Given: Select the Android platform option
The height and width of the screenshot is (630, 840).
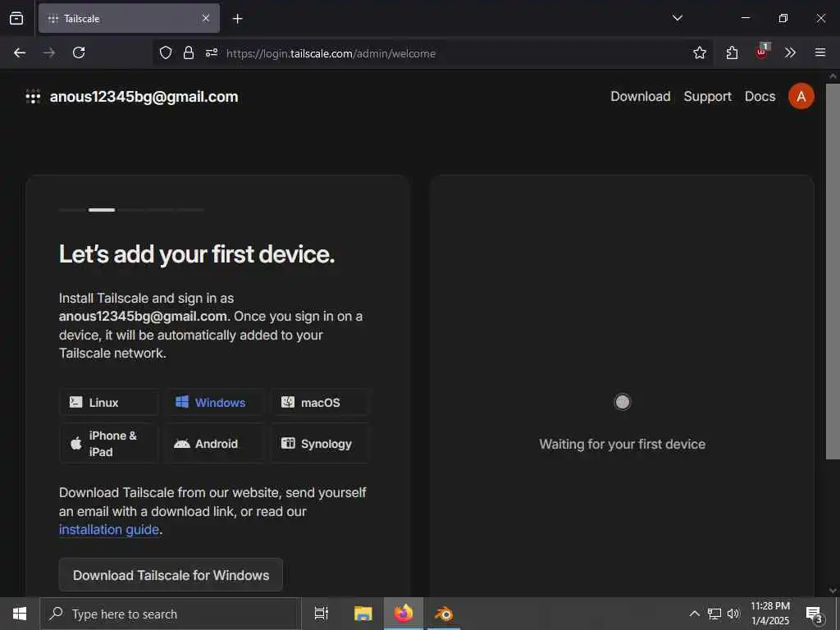Looking at the screenshot, I should click(214, 444).
